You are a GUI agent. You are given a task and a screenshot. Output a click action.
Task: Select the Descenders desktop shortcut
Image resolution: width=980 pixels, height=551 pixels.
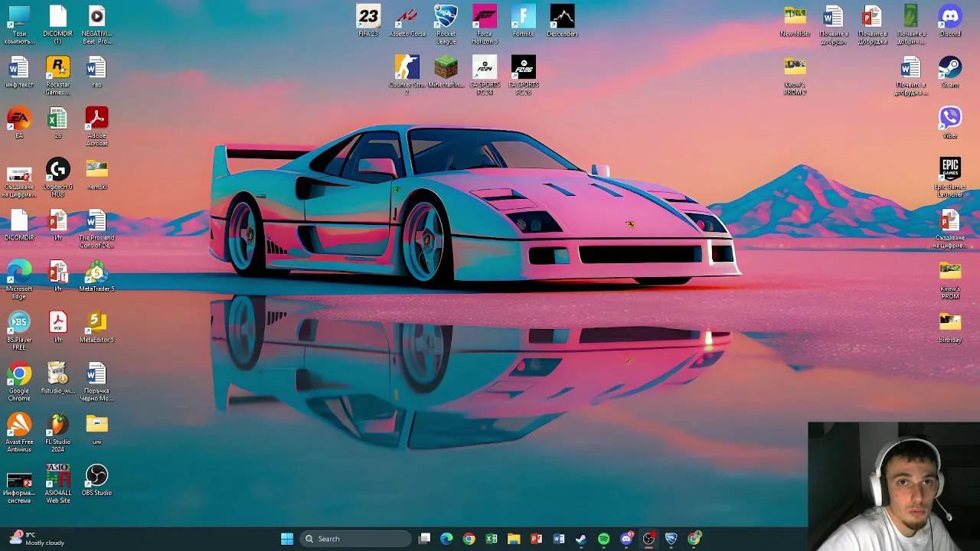(x=562, y=21)
